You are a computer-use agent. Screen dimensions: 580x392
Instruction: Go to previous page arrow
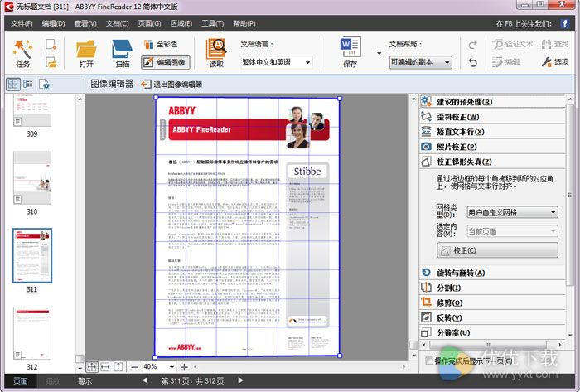click(x=145, y=380)
